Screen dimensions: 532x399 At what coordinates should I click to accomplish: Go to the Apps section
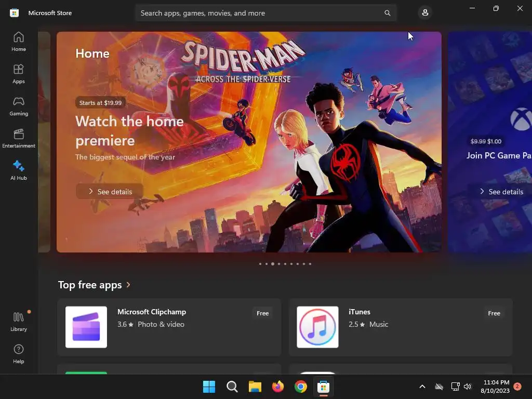(x=19, y=74)
